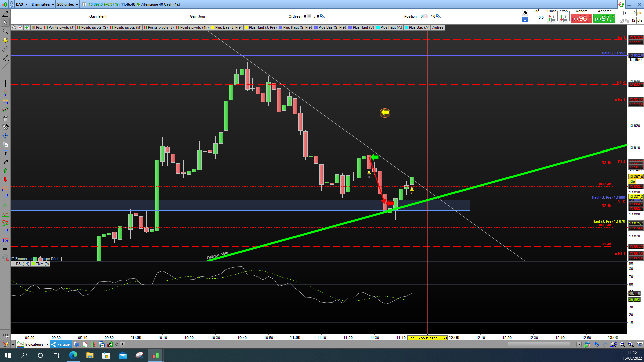Click the blue on-screen keyboard icon

pos(525,20)
